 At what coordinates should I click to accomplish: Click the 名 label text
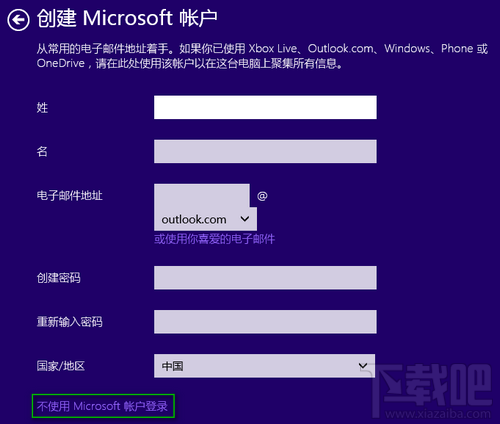point(42,151)
